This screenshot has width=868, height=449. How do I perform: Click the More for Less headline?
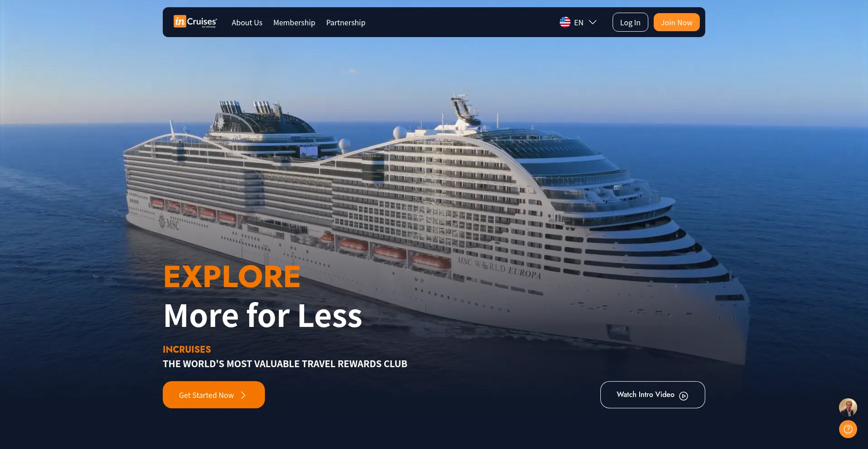click(x=263, y=315)
